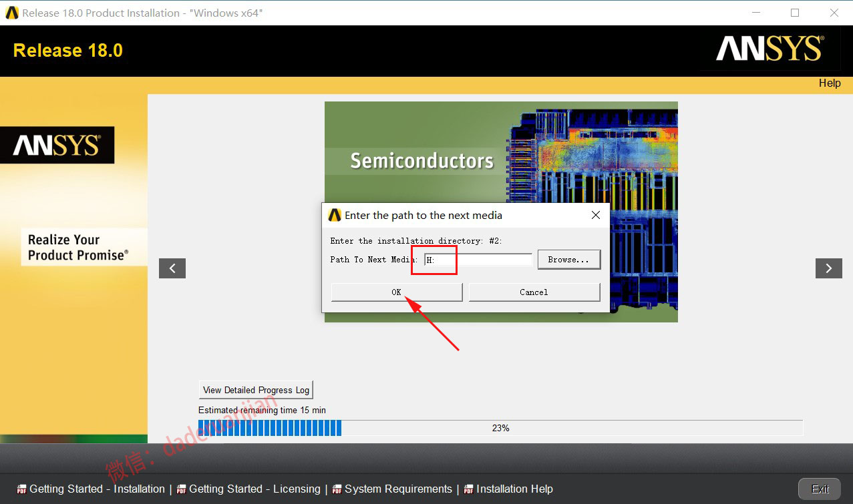
Task: Show previous slide with left arrow
Action: click(x=172, y=268)
